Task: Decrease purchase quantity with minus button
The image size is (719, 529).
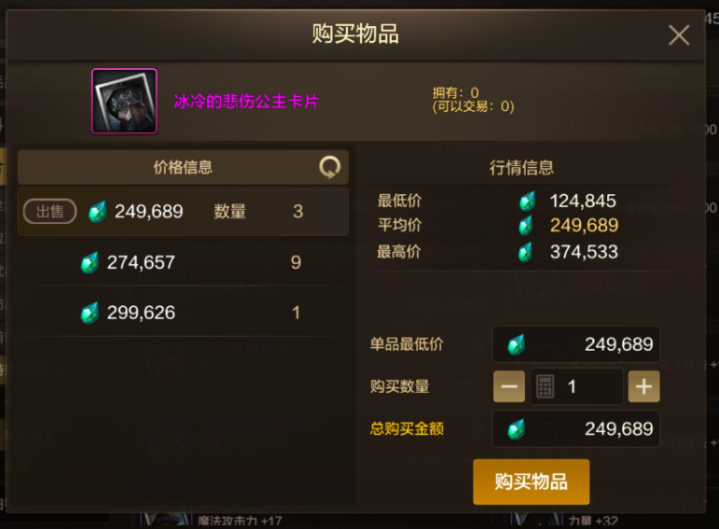Action: click(x=509, y=386)
